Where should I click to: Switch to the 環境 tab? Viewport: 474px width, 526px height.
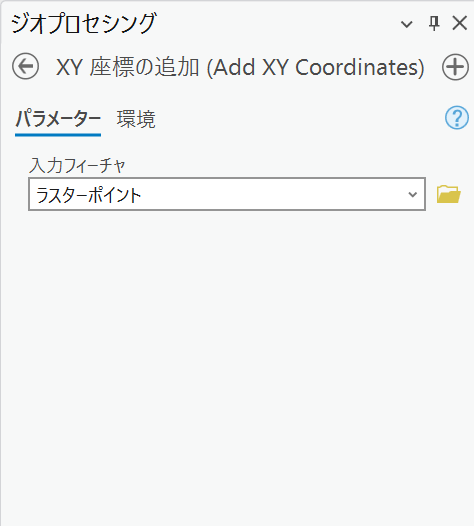[136, 119]
